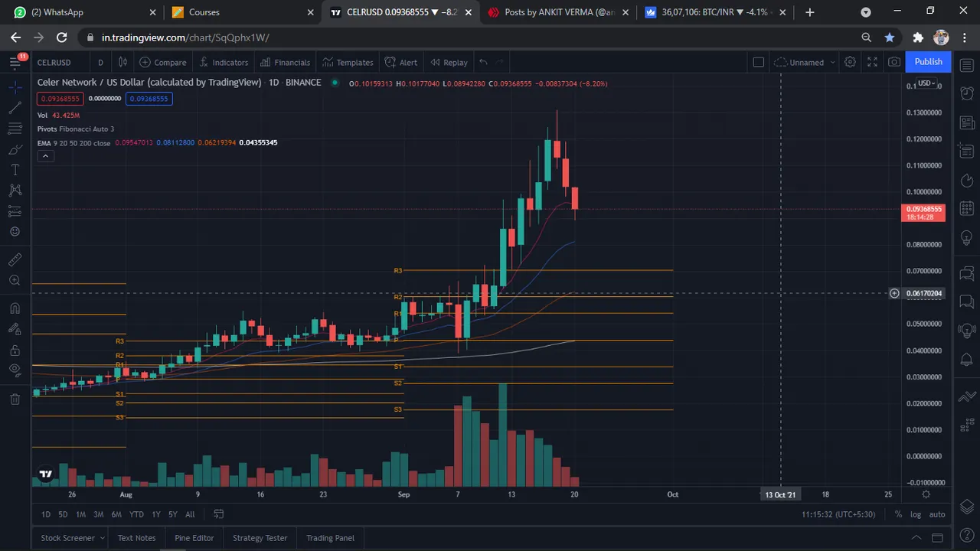Image resolution: width=980 pixels, height=551 pixels.
Task: Open indicator Templates menu
Action: (x=348, y=62)
